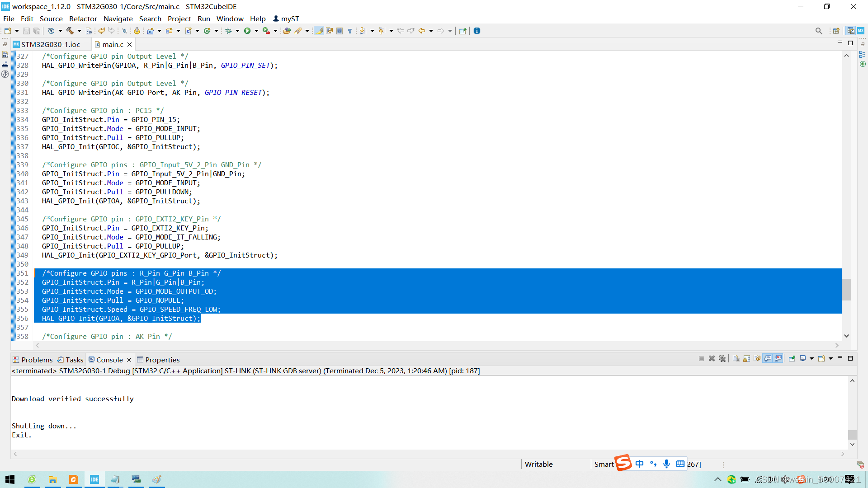
Task: Open the Debug configurations dropdown arrow
Action: 237,31
